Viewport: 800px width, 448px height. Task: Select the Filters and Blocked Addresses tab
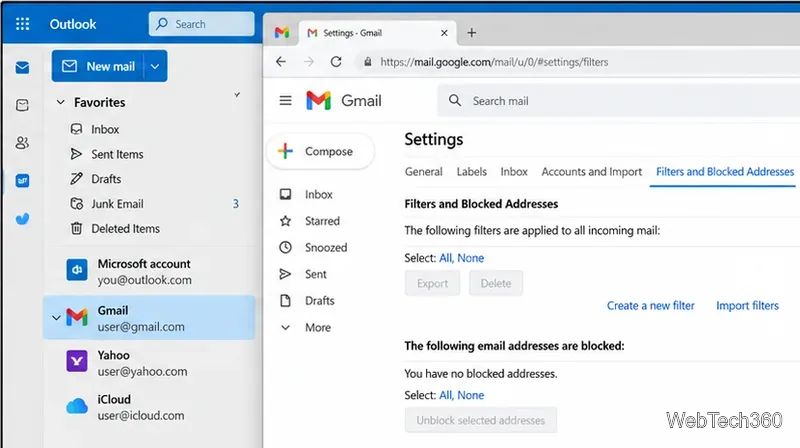[x=724, y=172]
